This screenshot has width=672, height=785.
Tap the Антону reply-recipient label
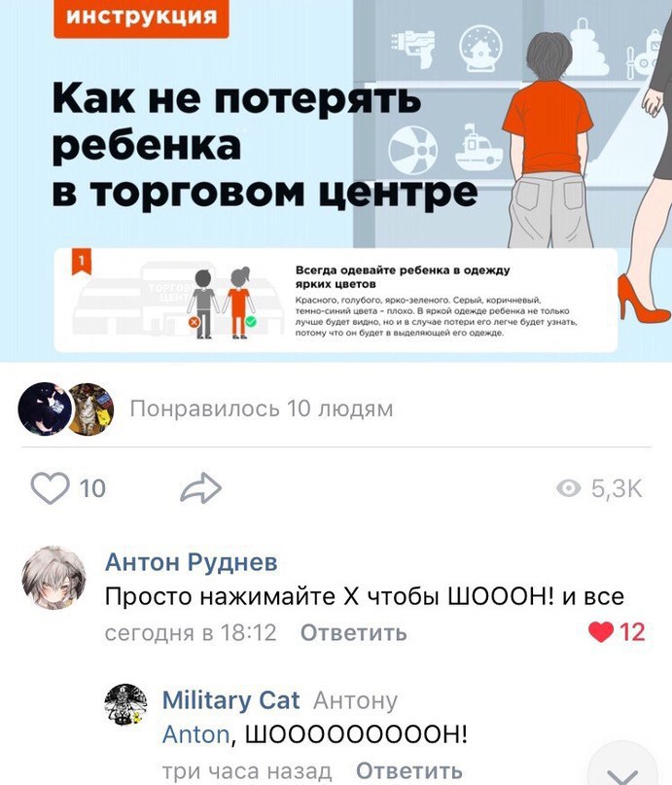(x=355, y=700)
